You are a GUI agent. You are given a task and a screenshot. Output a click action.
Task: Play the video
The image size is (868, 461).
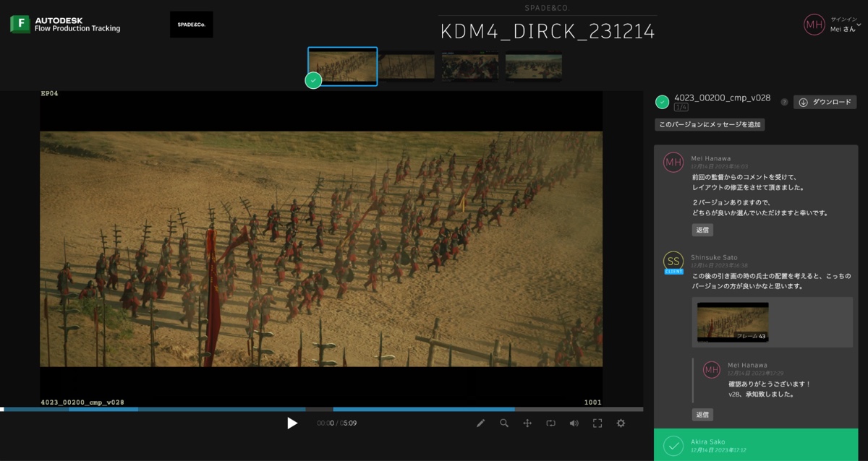coord(292,423)
